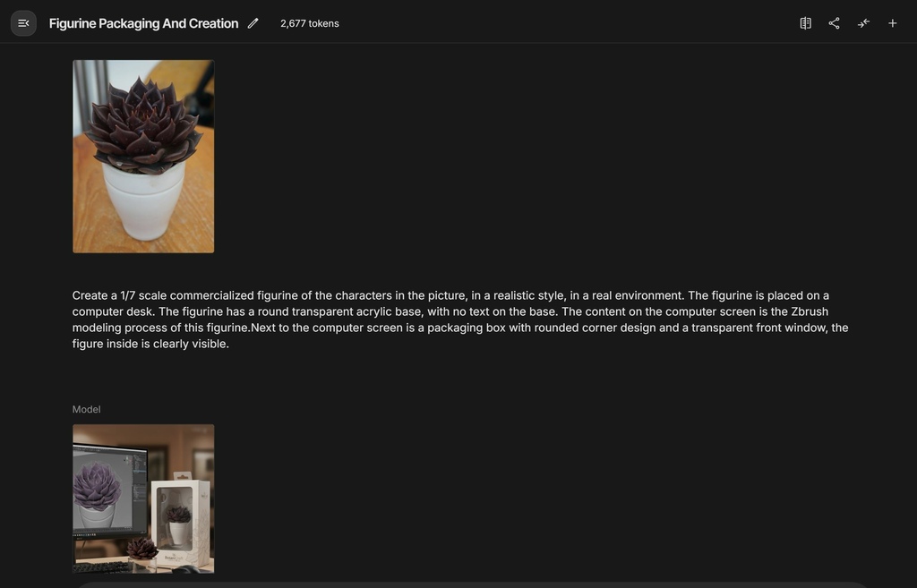917x588 pixels.
Task: Click the phrase 'Create a 1/7 scale' in prompt
Action: point(121,295)
